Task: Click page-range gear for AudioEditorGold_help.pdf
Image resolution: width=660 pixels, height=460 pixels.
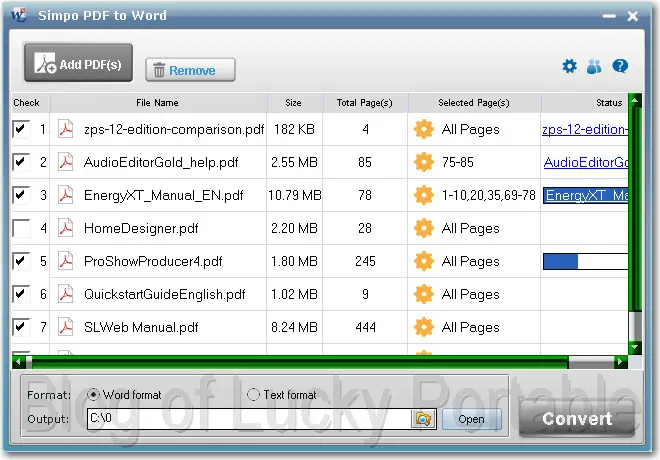Action: [x=423, y=162]
